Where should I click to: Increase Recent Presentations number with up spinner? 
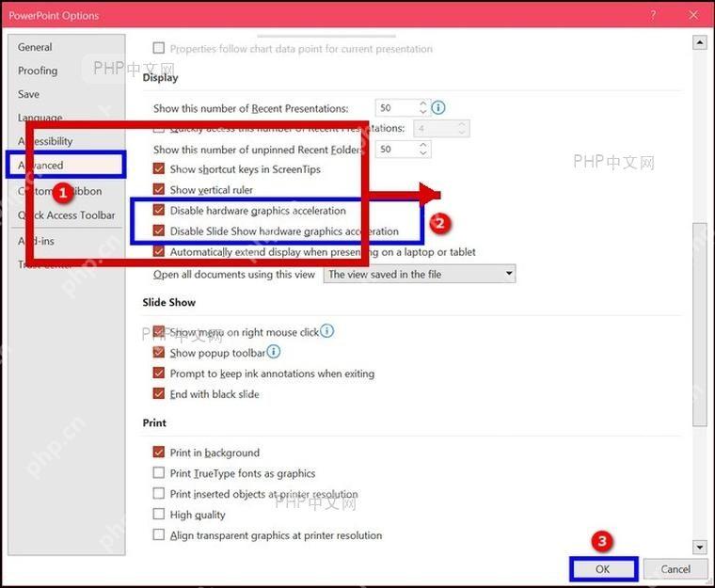(423, 103)
